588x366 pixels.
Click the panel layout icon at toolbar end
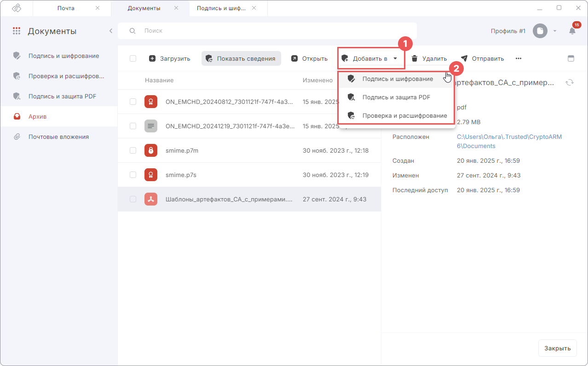[x=571, y=58]
